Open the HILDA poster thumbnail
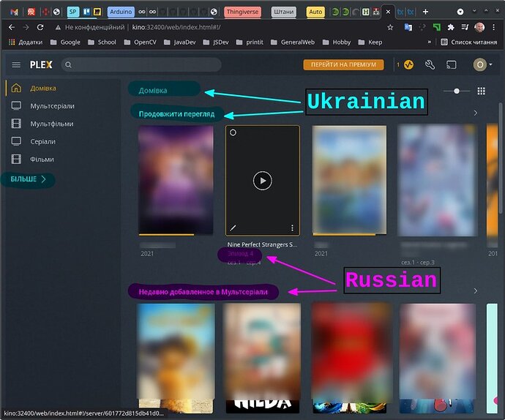 (263, 358)
